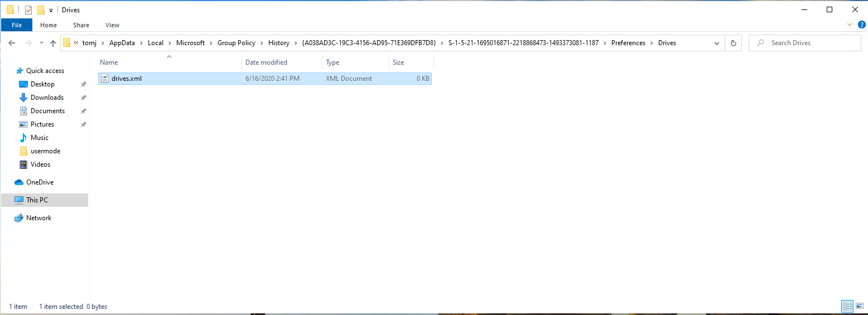Refresh the Drives folder view
Viewport: 868px width, 315px height.
(733, 43)
